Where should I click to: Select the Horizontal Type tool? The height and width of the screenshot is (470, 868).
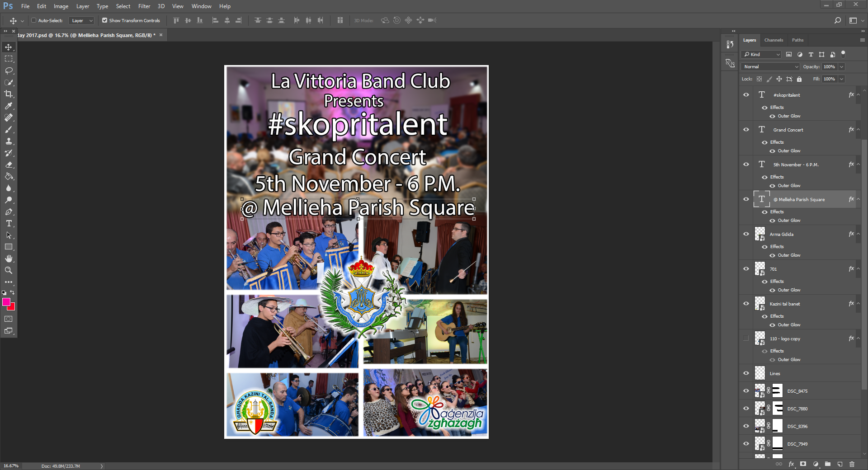tap(9, 224)
